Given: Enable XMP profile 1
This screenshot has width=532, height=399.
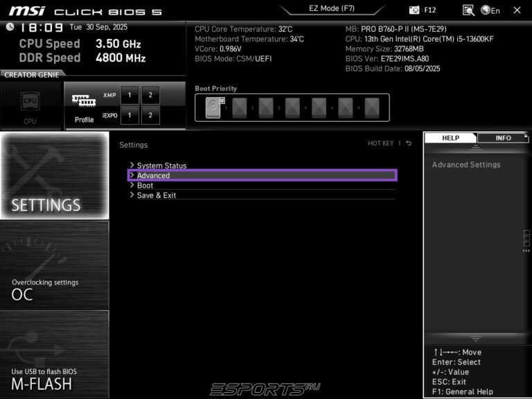Looking at the screenshot, I should coord(130,95).
